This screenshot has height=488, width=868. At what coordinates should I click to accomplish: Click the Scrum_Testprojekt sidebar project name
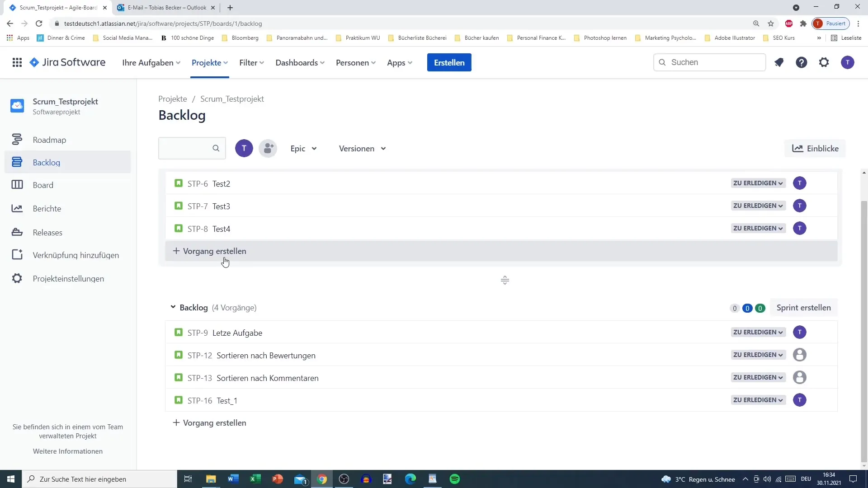coord(66,101)
